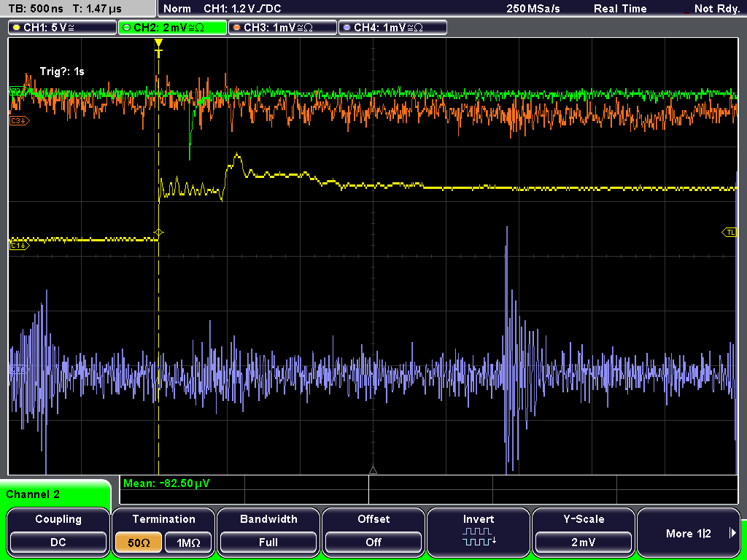Select the CH4: 1mV channel tab
This screenshot has width=747, height=560.
(392, 28)
